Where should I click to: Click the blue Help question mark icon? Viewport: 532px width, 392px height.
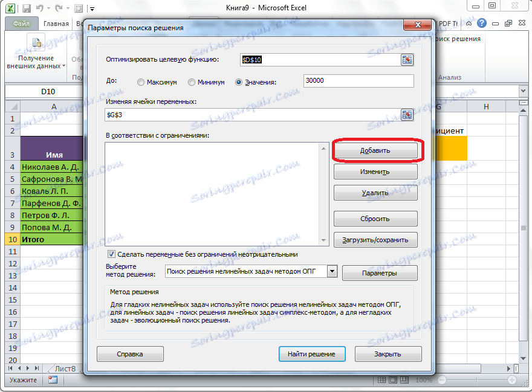point(482,23)
